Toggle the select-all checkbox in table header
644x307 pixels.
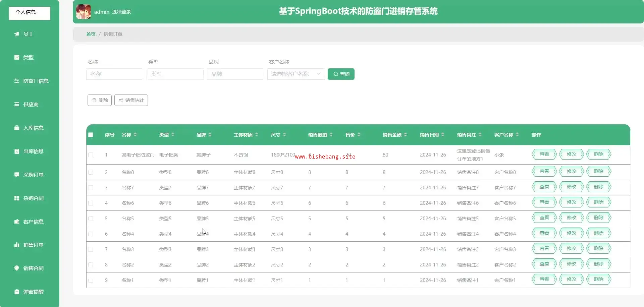click(91, 135)
